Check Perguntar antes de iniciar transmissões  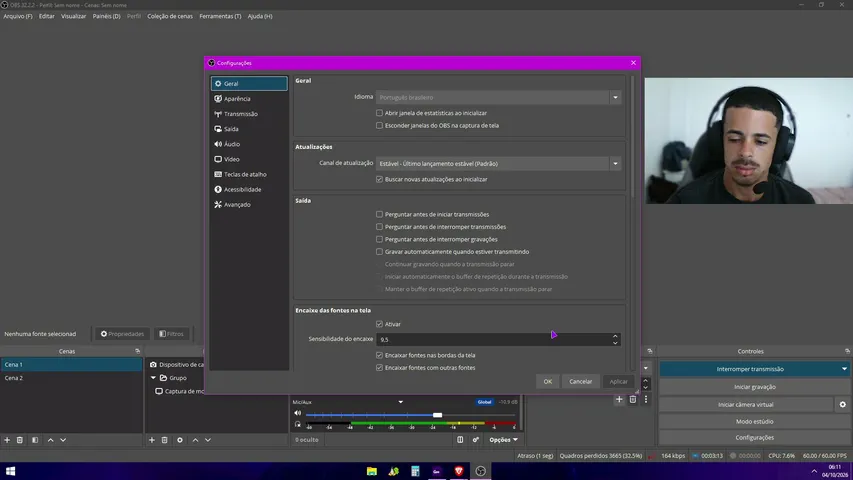click(x=379, y=214)
